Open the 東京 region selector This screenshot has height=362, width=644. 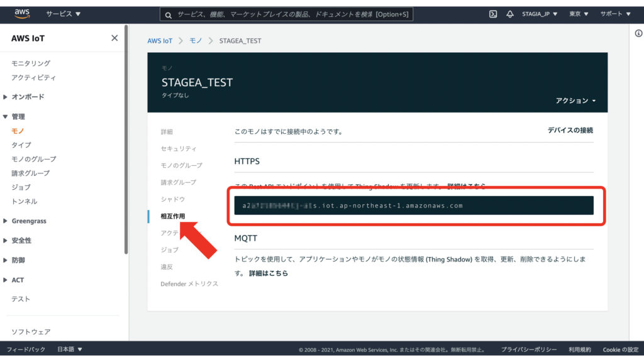pos(579,14)
